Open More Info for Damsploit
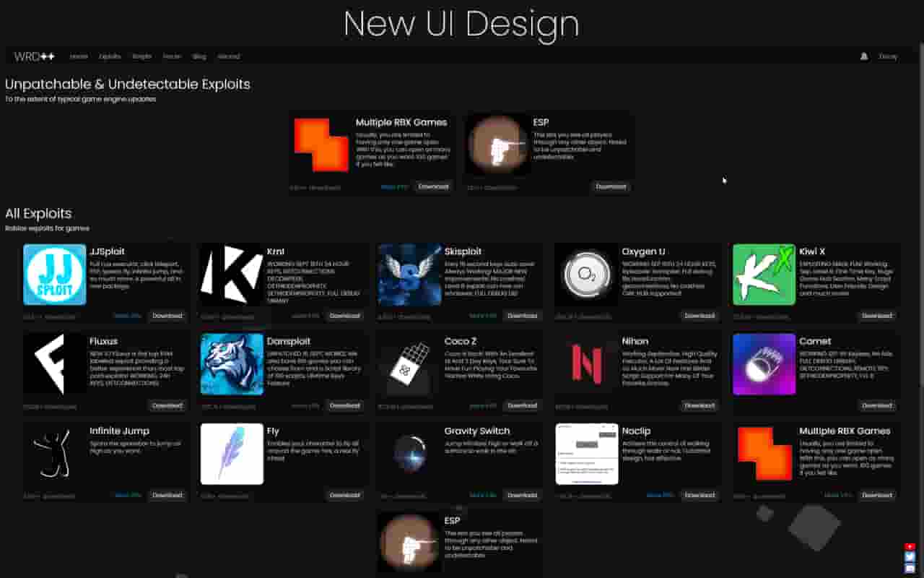Image resolution: width=924 pixels, height=578 pixels. [x=305, y=405]
